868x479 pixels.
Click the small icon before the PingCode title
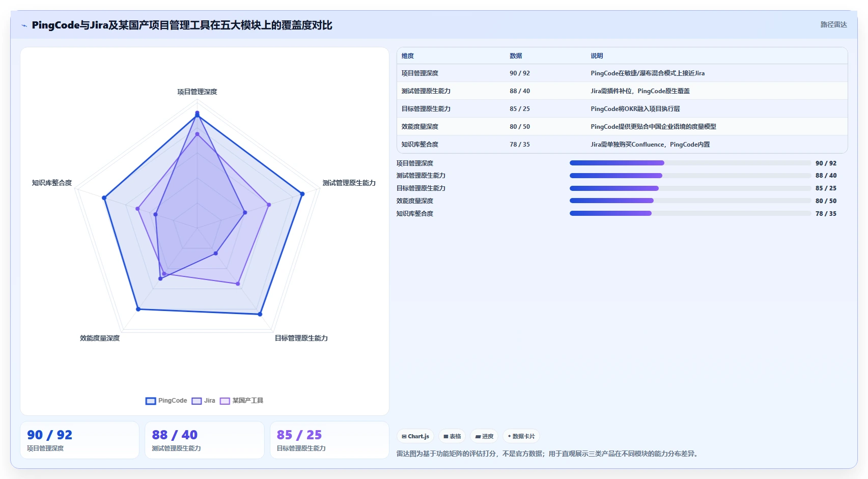coord(24,25)
